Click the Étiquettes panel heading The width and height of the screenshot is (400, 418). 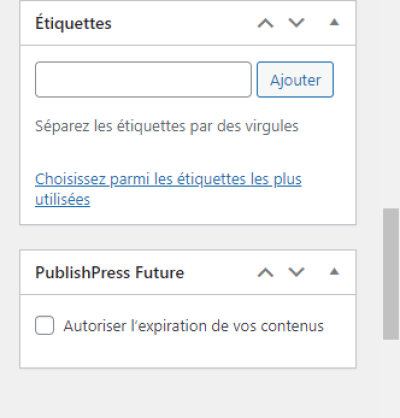[73, 23]
